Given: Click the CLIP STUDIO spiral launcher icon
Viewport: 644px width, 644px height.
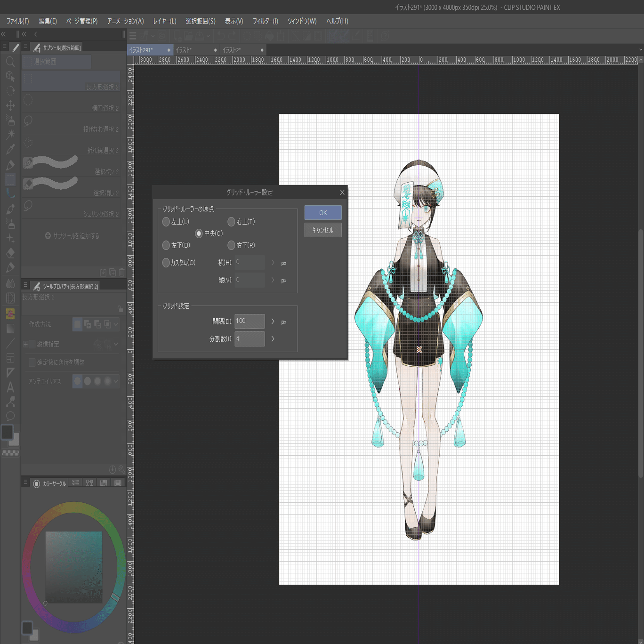Looking at the screenshot, I should coord(162,36).
